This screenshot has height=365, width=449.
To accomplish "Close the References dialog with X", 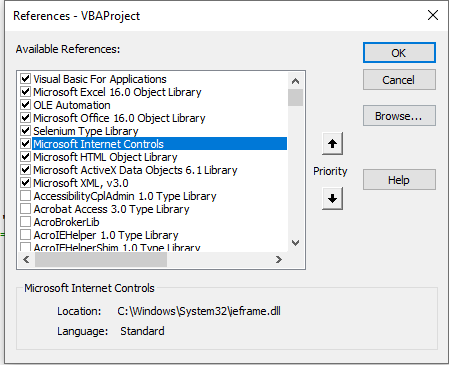I will (433, 15).
